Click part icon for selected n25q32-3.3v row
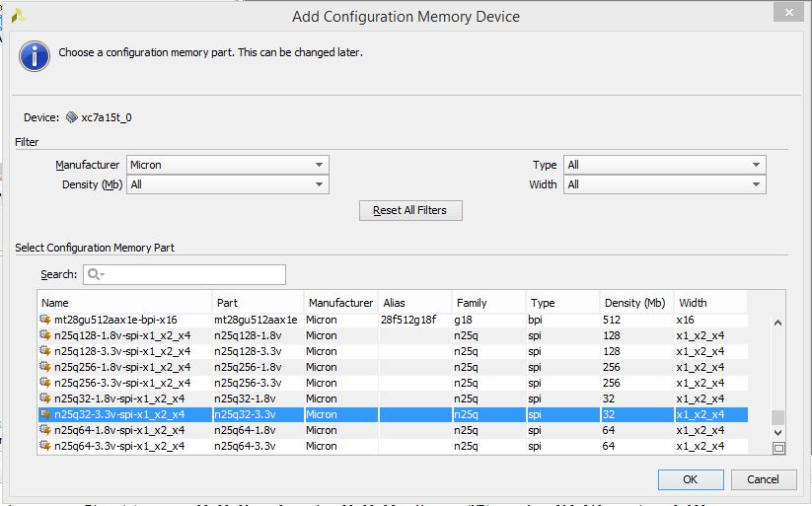Viewport: 812px width, 506px height. pos(45,414)
